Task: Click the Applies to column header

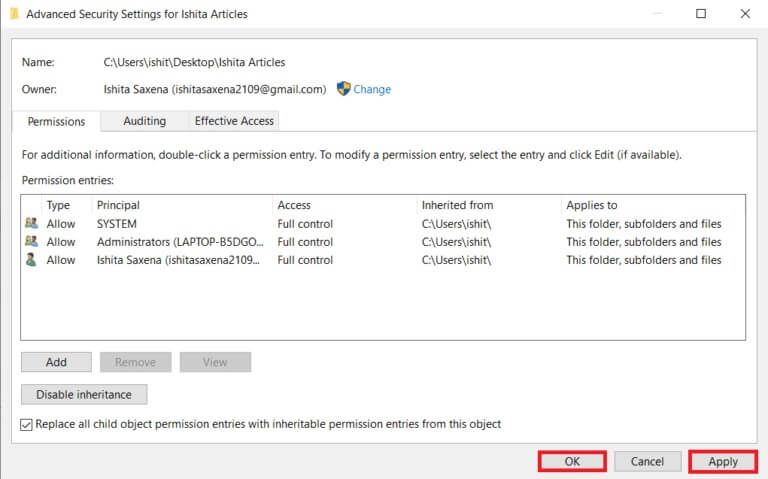Action: 592,205
